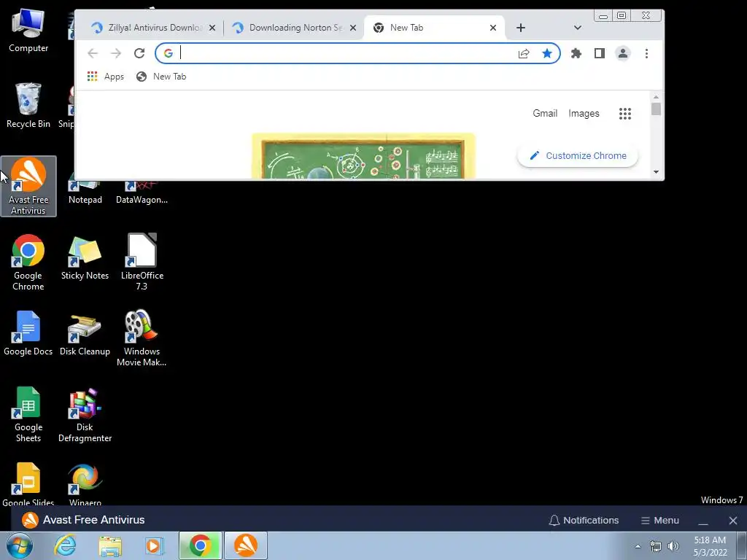Image resolution: width=747 pixels, height=560 pixels.
Task: Open Windows Start button
Action: tap(19, 545)
